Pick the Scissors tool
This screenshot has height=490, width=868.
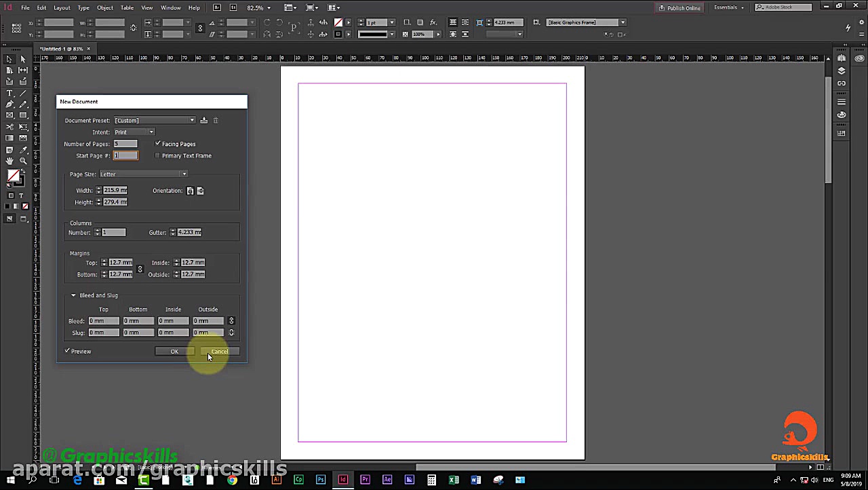click(9, 127)
